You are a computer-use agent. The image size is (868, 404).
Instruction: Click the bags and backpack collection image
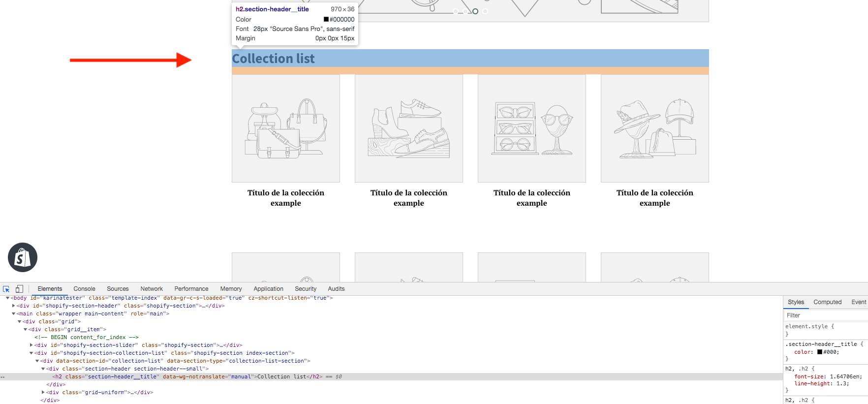286,128
